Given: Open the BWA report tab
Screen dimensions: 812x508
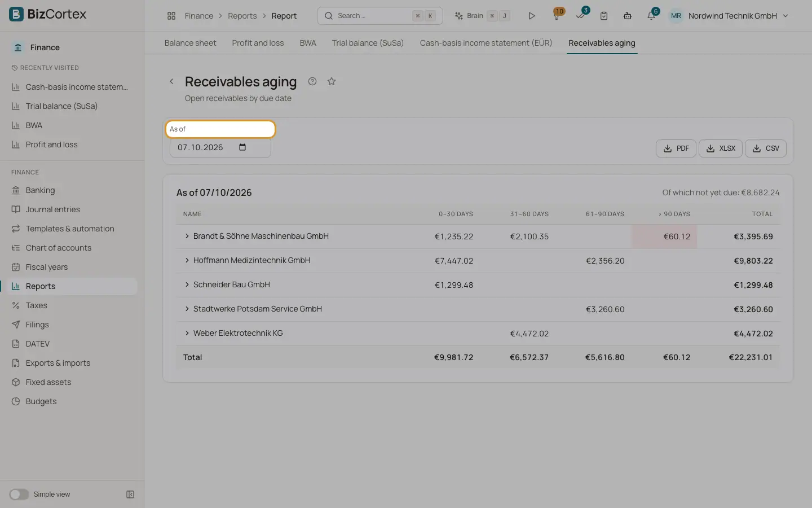Looking at the screenshot, I should coord(308,43).
